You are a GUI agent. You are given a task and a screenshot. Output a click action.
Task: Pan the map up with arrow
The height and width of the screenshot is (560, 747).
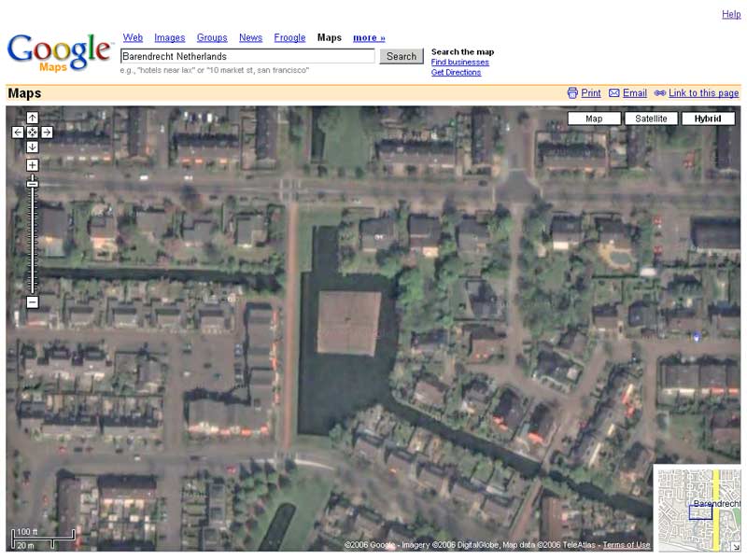tap(32, 118)
